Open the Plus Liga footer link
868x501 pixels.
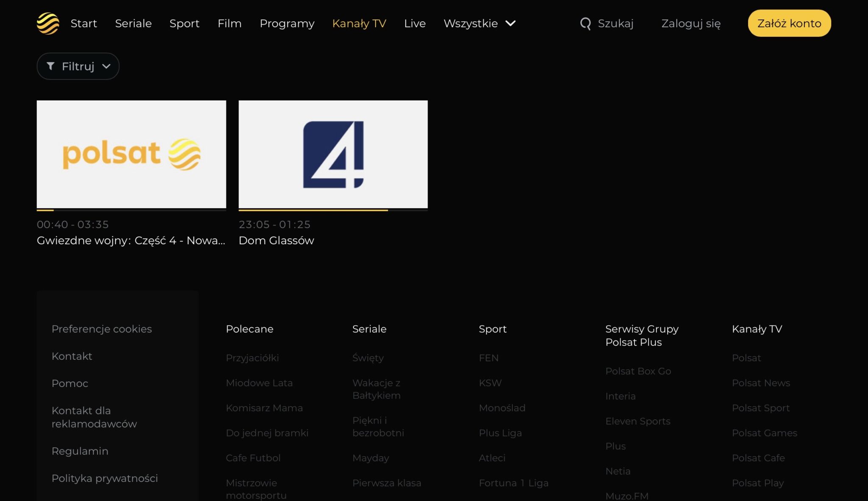pyautogui.click(x=501, y=433)
